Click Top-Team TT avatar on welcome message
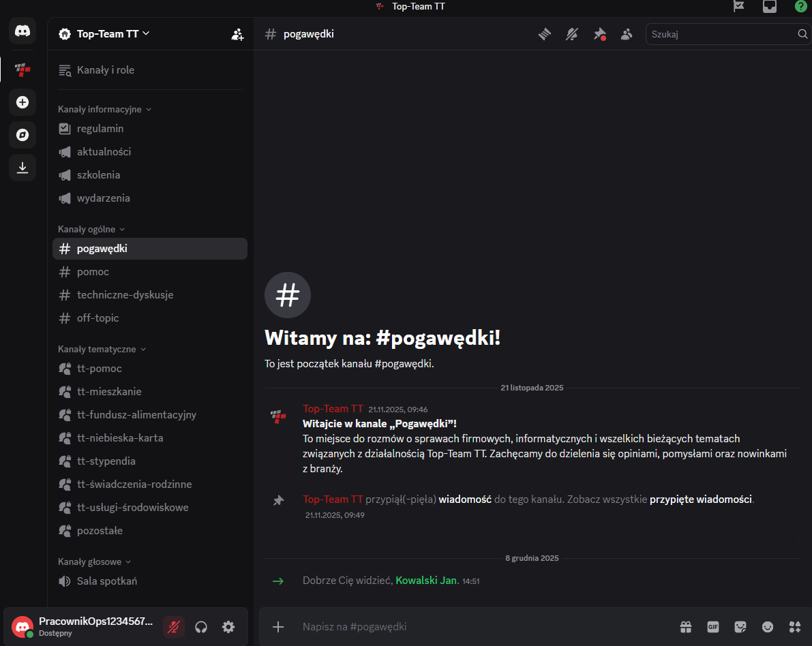The width and height of the screenshot is (812, 646). pyautogui.click(x=278, y=416)
